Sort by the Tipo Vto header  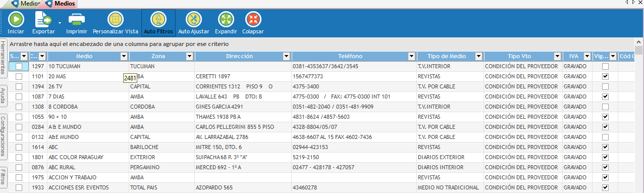click(x=519, y=56)
